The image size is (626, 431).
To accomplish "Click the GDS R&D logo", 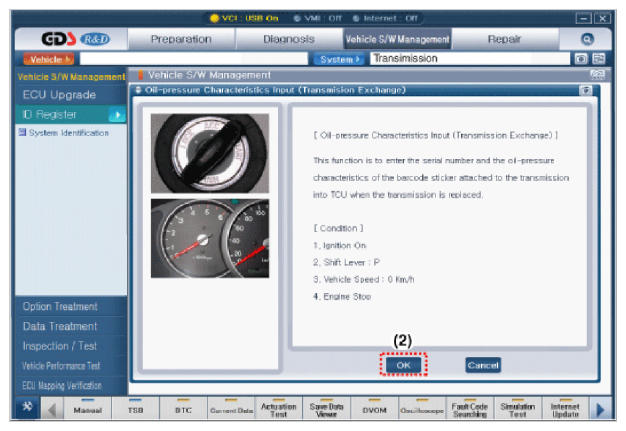I will 76,39.
